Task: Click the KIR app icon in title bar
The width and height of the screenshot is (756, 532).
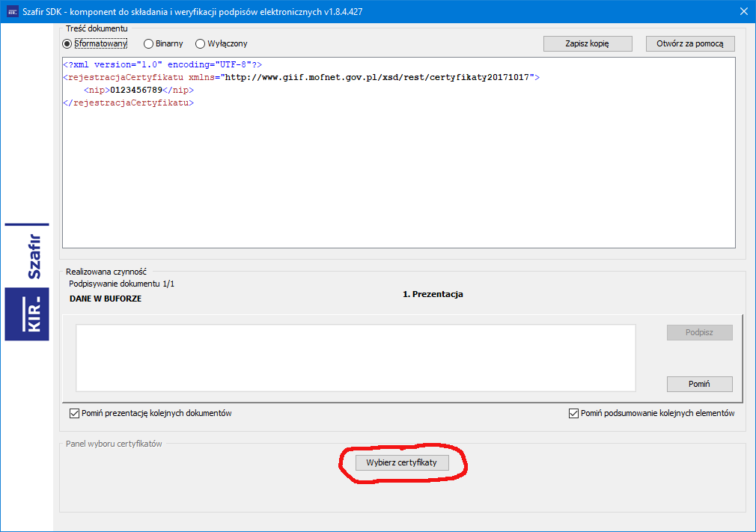Action: [12, 11]
